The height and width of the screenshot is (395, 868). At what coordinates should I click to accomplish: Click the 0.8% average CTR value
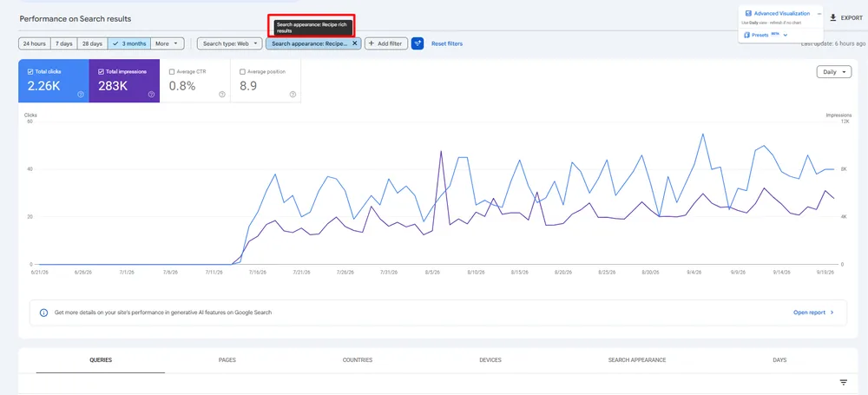point(182,86)
